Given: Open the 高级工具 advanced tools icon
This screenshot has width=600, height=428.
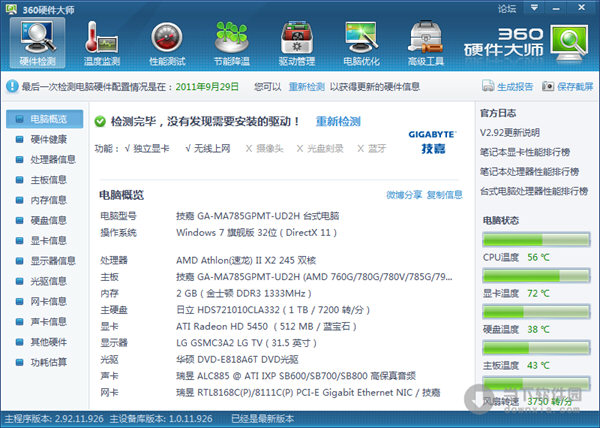Looking at the screenshot, I should click(x=425, y=42).
